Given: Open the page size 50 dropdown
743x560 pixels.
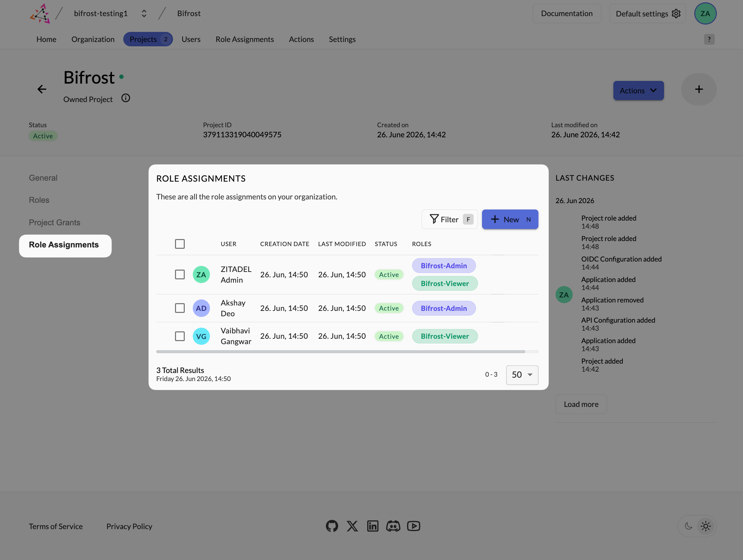Looking at the screenshot, I should [x=522, y=375].
